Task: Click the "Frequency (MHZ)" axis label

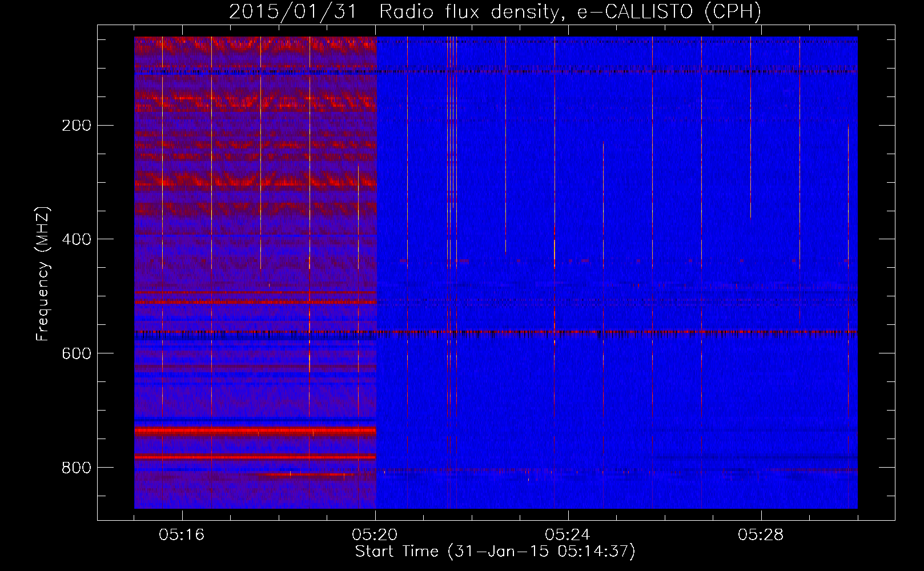Action: point(43,274)
